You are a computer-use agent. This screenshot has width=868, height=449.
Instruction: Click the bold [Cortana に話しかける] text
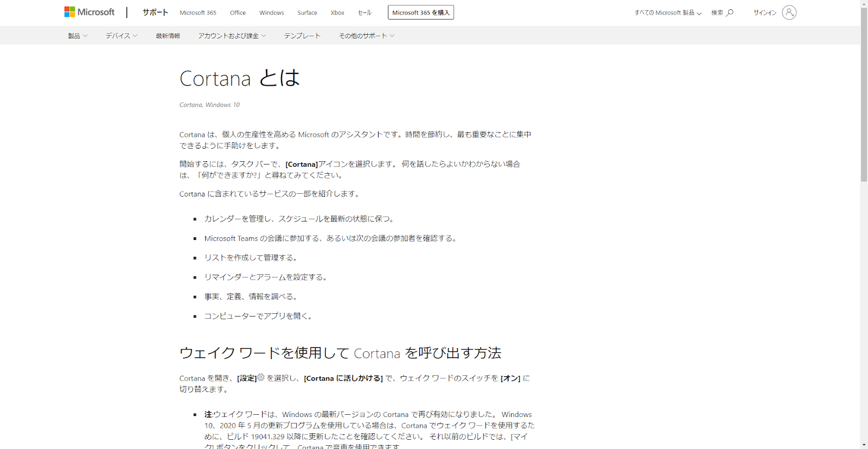(343, 378)
